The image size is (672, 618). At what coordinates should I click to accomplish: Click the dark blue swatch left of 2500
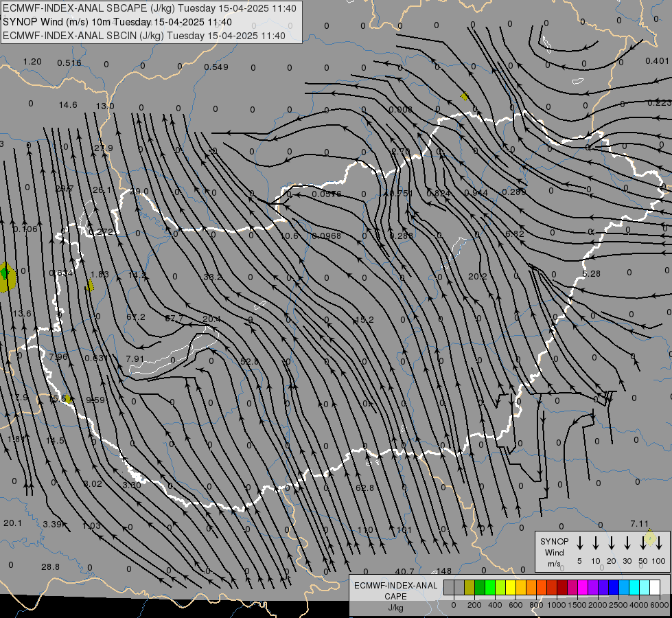(x=613, y=588)
